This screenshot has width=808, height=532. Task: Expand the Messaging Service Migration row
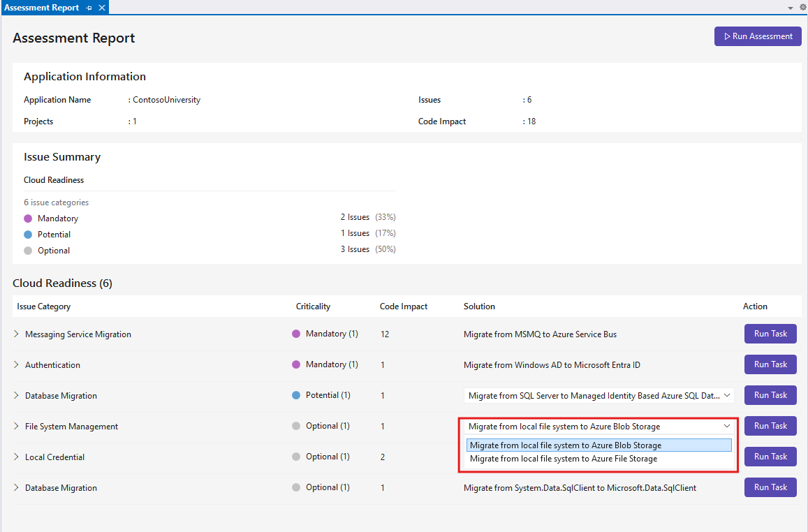tap(17, 334)
